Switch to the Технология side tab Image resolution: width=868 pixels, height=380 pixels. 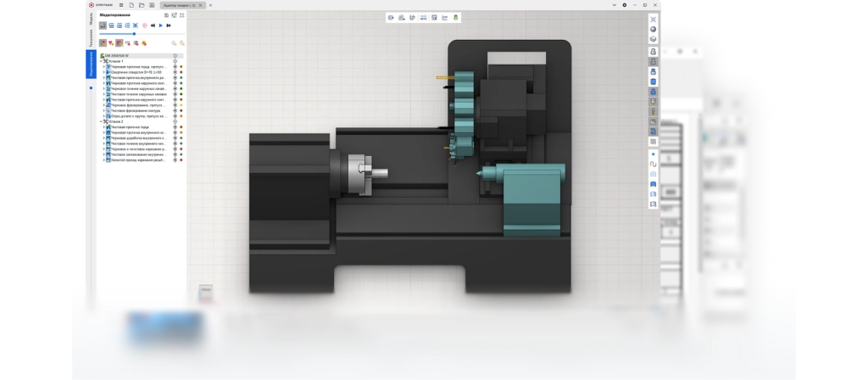[91, 38]
